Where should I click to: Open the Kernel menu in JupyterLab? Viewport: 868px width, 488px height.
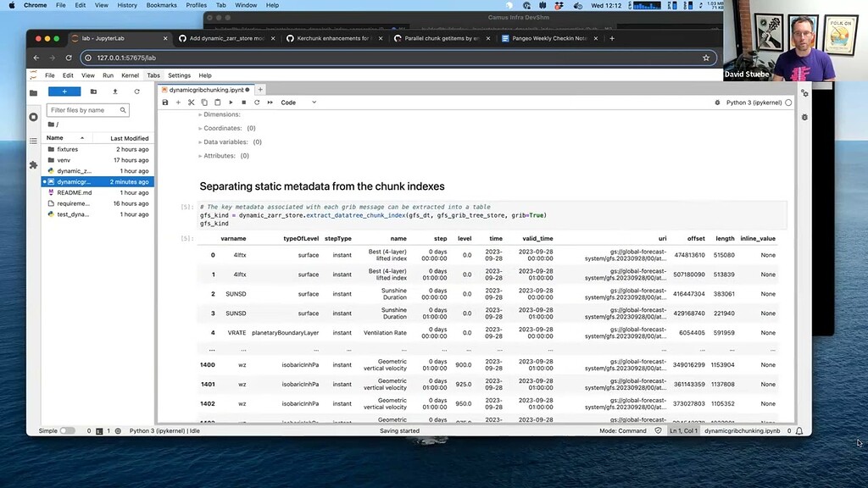click(x=130, y=75)
